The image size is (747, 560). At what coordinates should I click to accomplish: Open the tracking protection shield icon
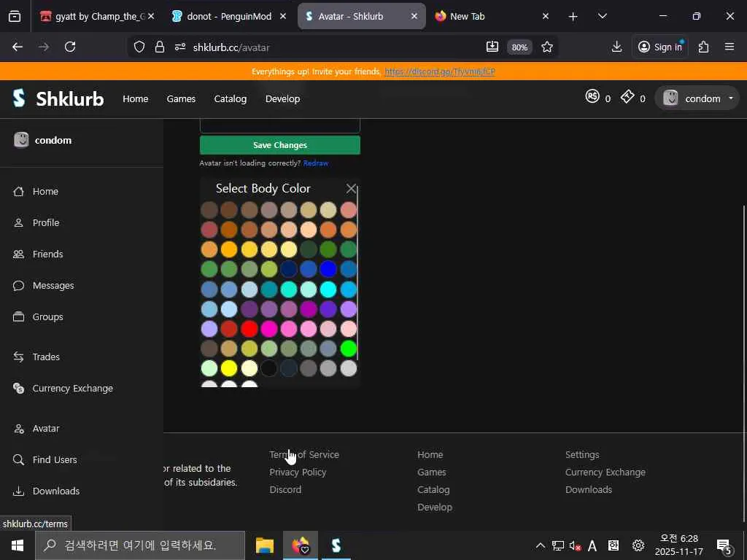139,47
